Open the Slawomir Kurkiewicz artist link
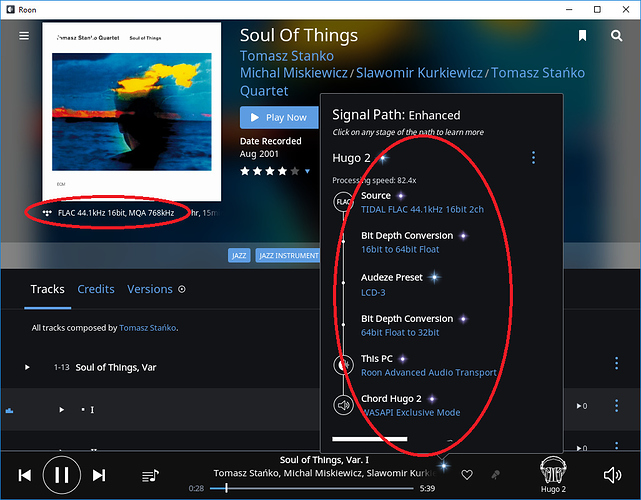Image resolution: width=641 pixels, height=500 pixels. click(x=419, y=73)
